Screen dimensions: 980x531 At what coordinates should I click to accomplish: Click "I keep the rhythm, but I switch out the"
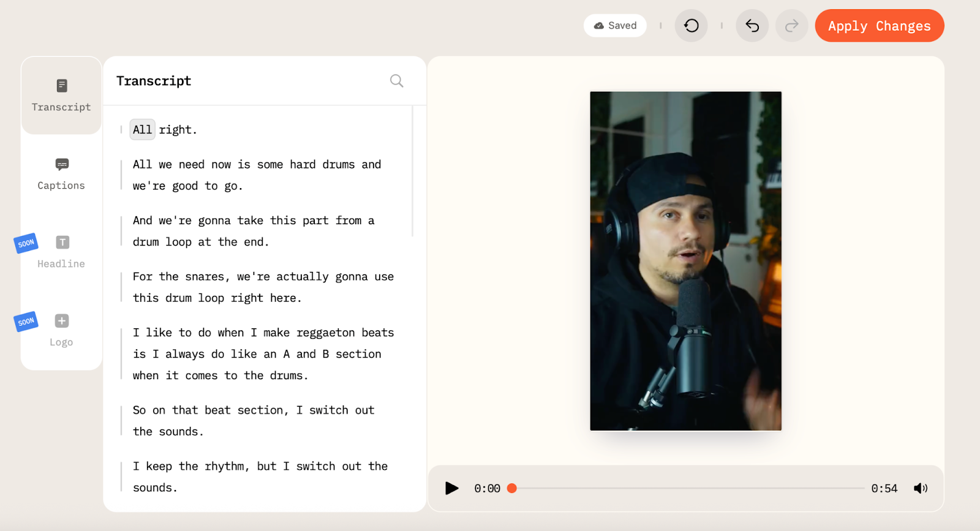pos(260,466)
